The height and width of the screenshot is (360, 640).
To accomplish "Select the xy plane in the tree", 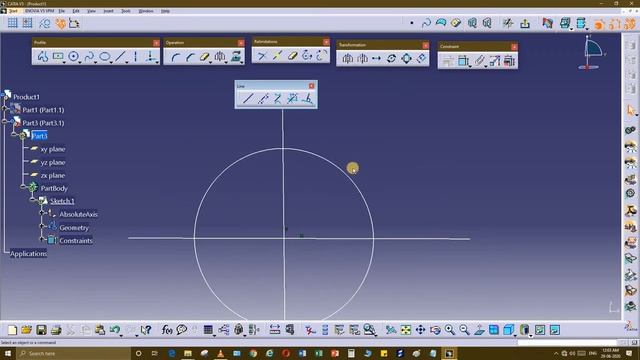I will pos(53,149).
